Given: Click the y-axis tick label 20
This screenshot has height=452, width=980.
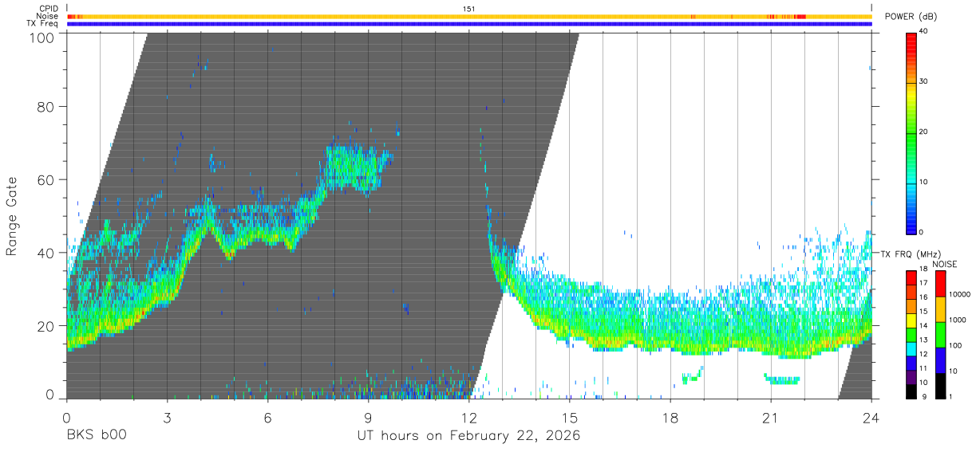Looking at the screenshot, I should tap(48, 326).
